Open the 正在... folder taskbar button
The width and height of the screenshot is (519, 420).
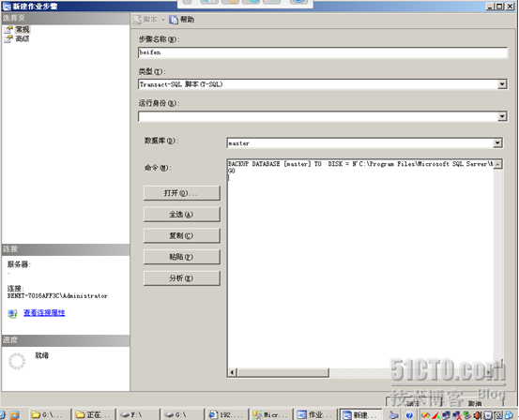coord(94,414)
